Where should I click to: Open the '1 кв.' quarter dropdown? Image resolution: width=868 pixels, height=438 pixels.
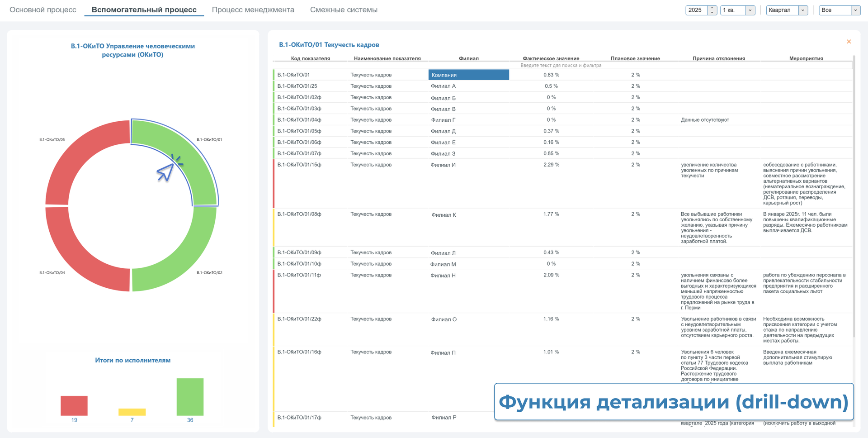[x=750, y=10]
